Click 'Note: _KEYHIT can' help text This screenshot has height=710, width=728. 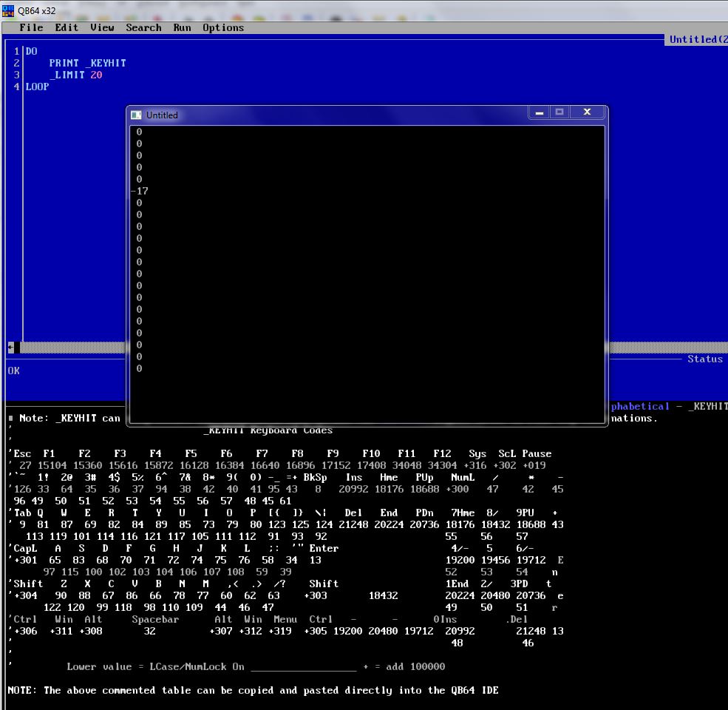coord(69,418)
